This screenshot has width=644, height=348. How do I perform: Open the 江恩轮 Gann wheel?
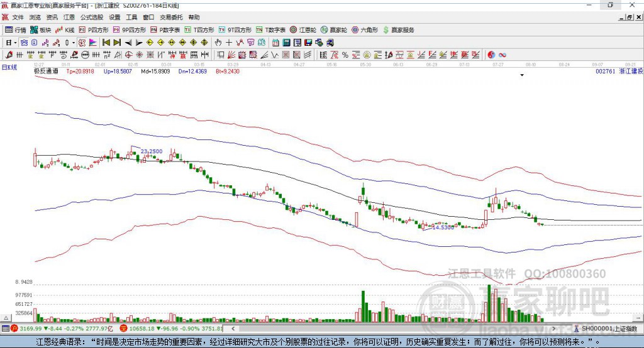(x=303, y=30)
